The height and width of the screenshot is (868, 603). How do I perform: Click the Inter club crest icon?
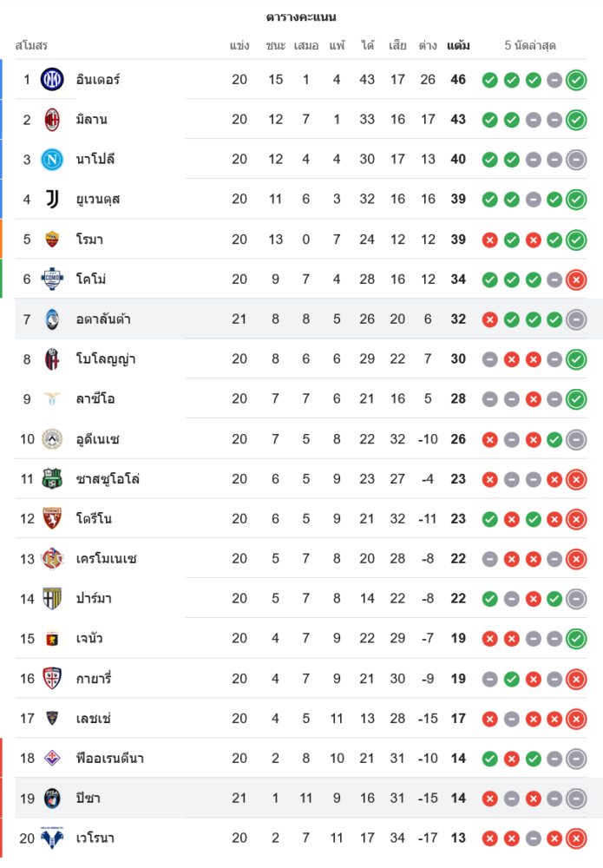point(52,80)
